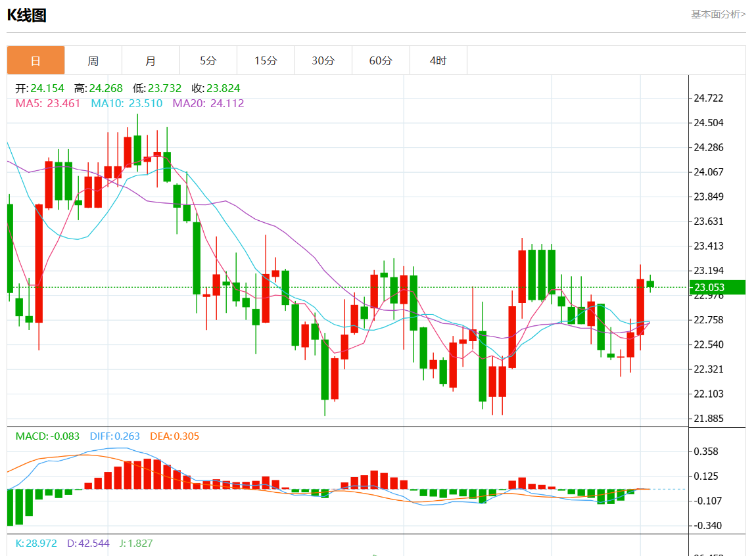Click the K:28.972 KDJ value
The width and height of the screenshot is (756, 556).
click(36, 543)
